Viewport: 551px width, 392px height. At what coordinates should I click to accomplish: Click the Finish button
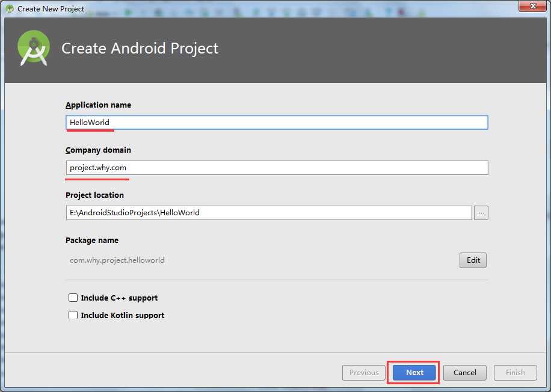515,372
